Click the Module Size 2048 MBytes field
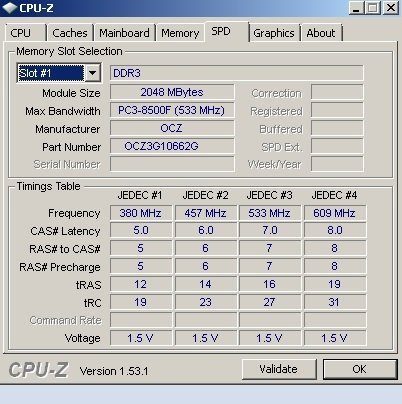The height and width of the screenshot is (404, 402). (x=172, y=92)
